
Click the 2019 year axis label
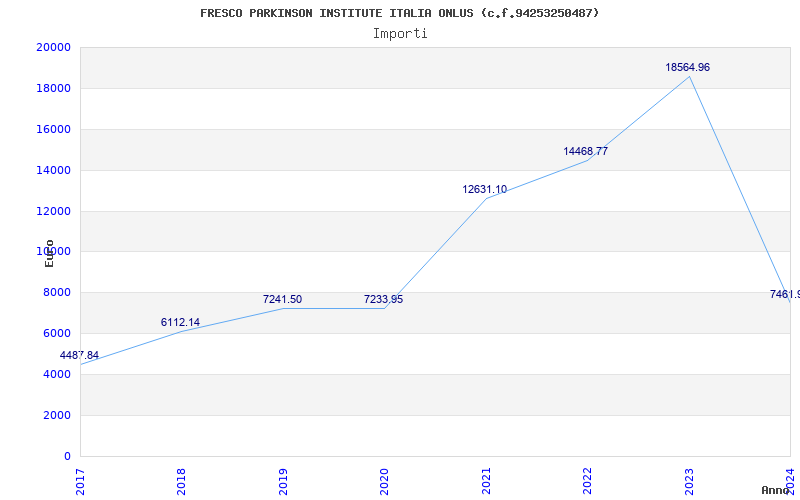[x=283, y=480]
